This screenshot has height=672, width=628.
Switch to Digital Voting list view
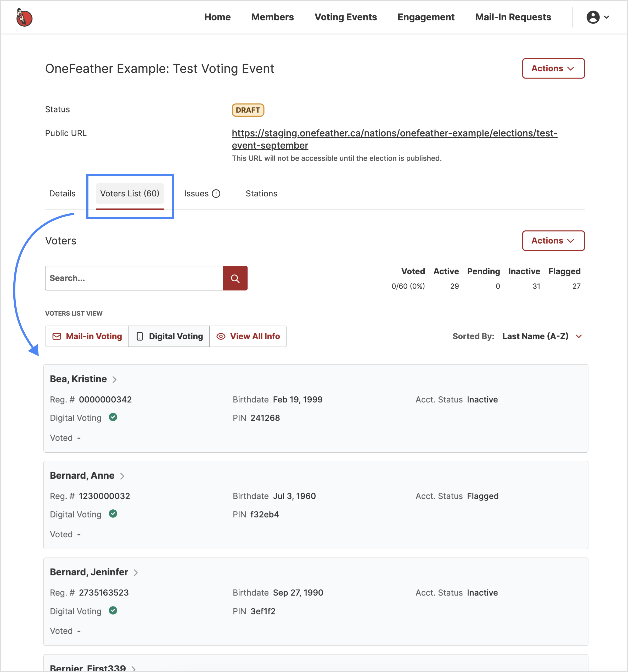point(169,336)
